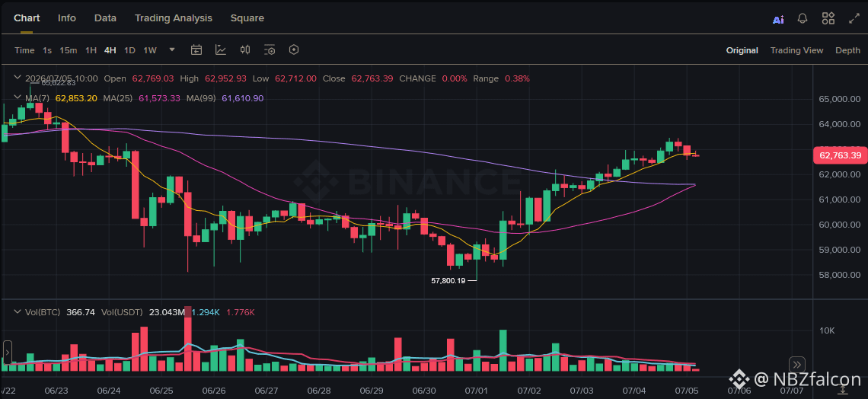Open the multi-chart grid layout icon

[x=828, y=18]
